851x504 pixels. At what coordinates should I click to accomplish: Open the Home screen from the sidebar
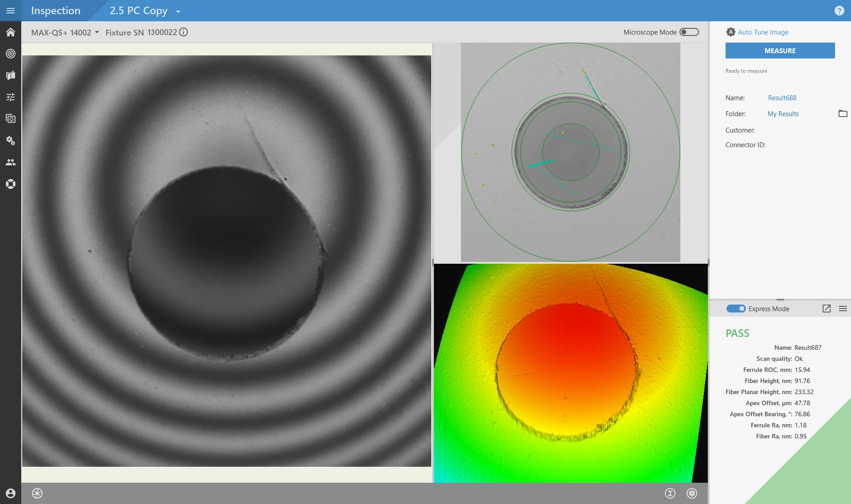coord(11,32)
